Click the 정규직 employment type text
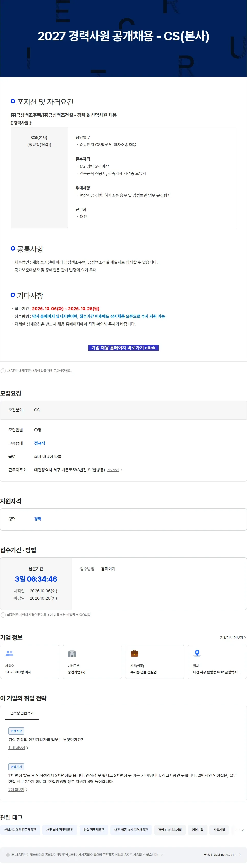This screenshot has height=868, width=247. pyautogui.click(x=39, y=443)
